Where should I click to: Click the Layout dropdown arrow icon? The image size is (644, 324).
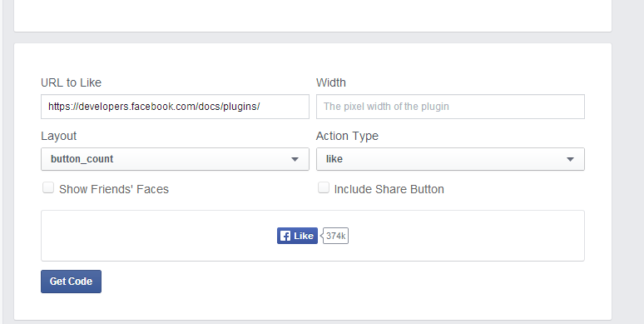point(295,160)
